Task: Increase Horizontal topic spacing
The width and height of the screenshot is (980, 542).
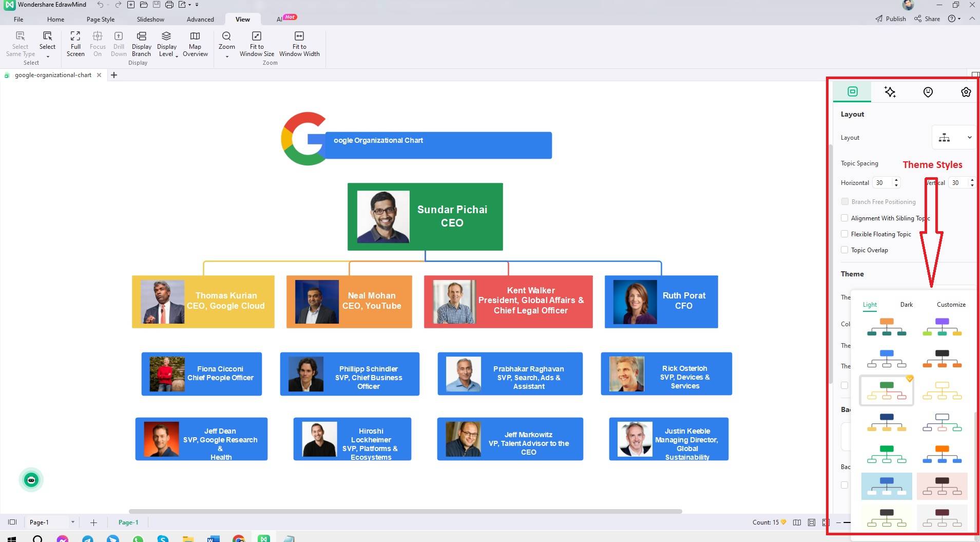Action: (896, 180)
